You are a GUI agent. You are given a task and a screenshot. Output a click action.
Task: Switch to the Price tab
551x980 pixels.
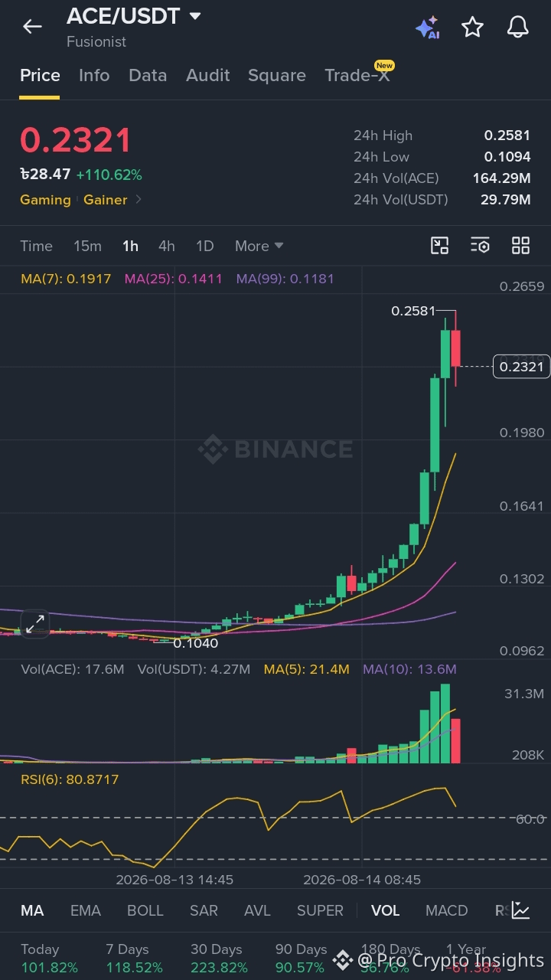pos(40,75)
